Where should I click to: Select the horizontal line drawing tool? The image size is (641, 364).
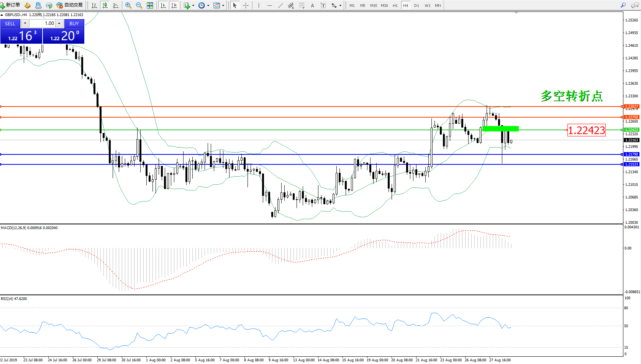point(270,5)
